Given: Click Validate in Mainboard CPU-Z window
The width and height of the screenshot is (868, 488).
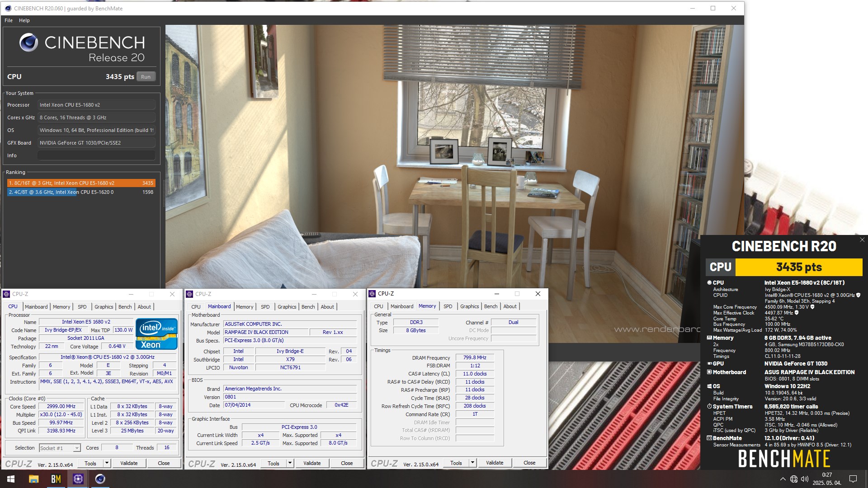Looking at the screenshot, I should coord(312,463).
